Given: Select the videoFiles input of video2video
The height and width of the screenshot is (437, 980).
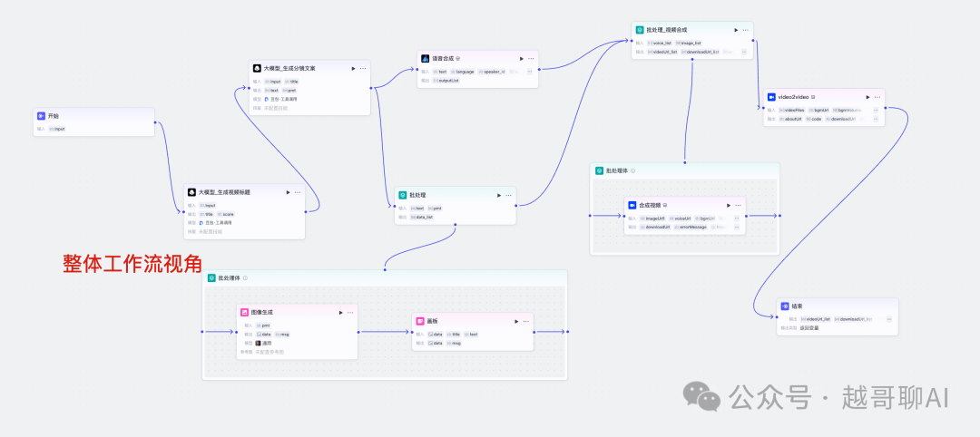Looking at the screenshot, I should click(x=791, y=111).
